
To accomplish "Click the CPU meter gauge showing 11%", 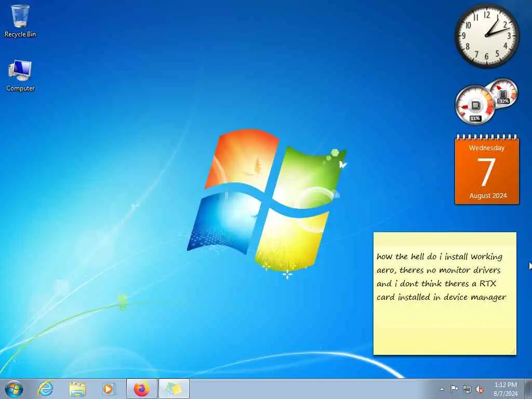I will [475, 105].
